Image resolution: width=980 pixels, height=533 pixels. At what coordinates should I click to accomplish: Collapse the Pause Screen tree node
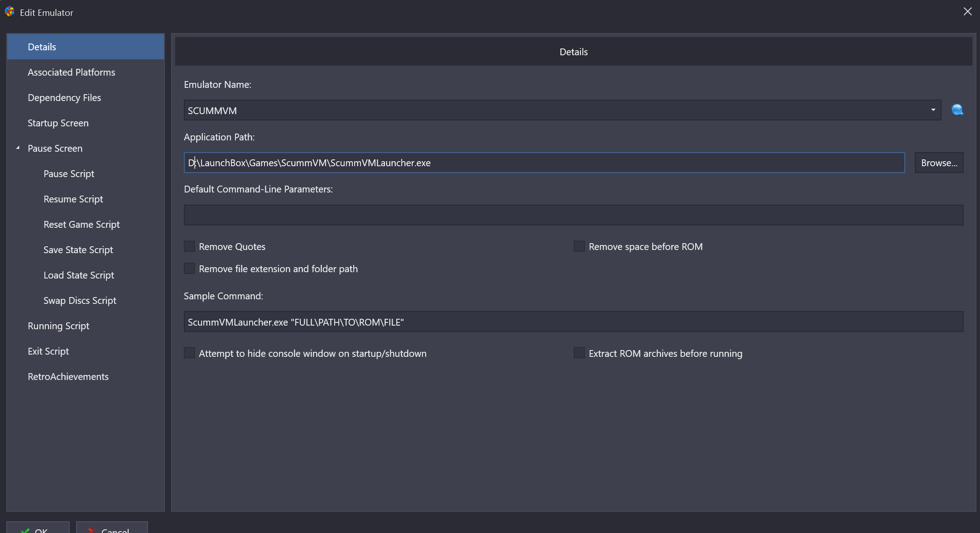point(18,148)
